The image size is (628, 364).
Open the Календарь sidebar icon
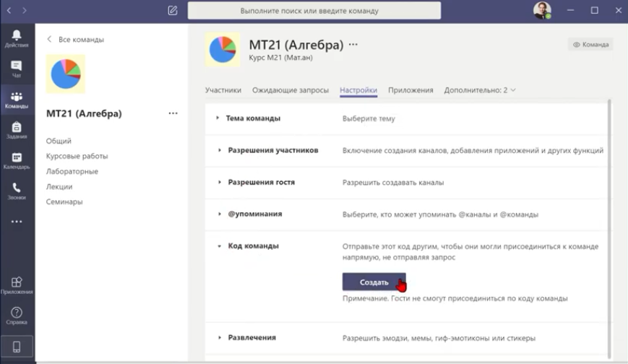[x=17, y=160]
